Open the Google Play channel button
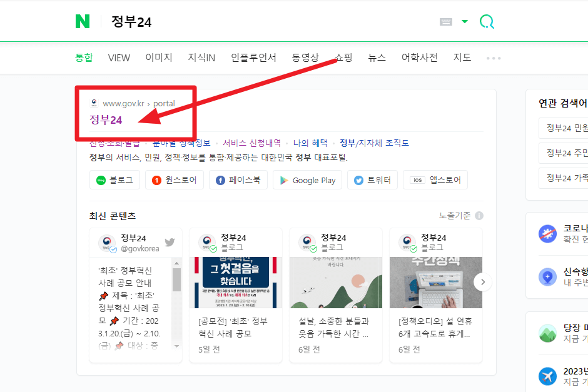Screen dimensions: 588x392 [308, 180]
